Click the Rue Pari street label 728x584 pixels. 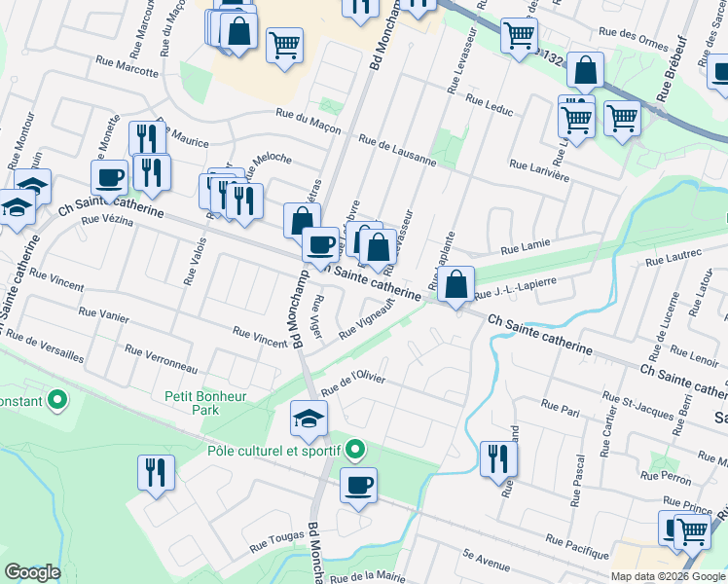[x=561, y=408]
